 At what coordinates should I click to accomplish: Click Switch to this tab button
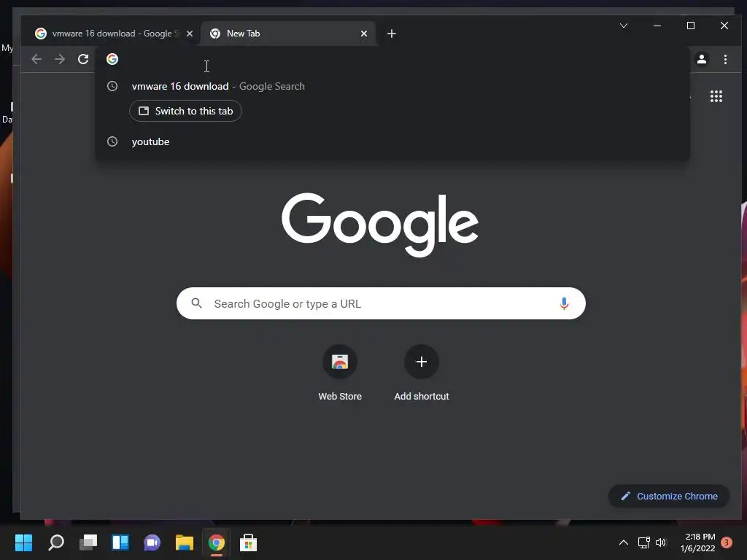pyautogui.click(x=185, y=111)
